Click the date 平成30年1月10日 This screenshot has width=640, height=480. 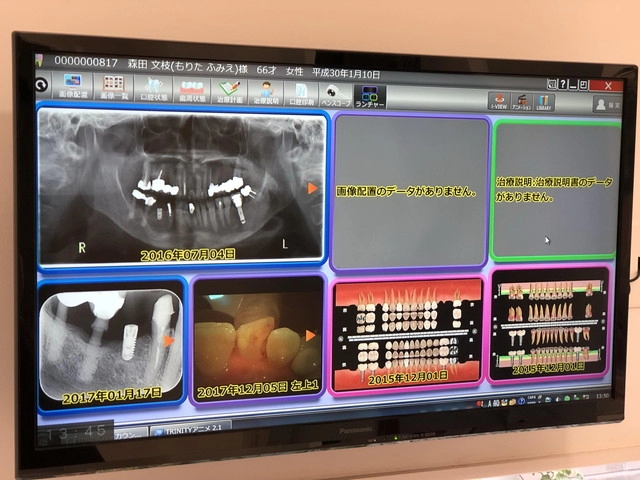point(346,73)
